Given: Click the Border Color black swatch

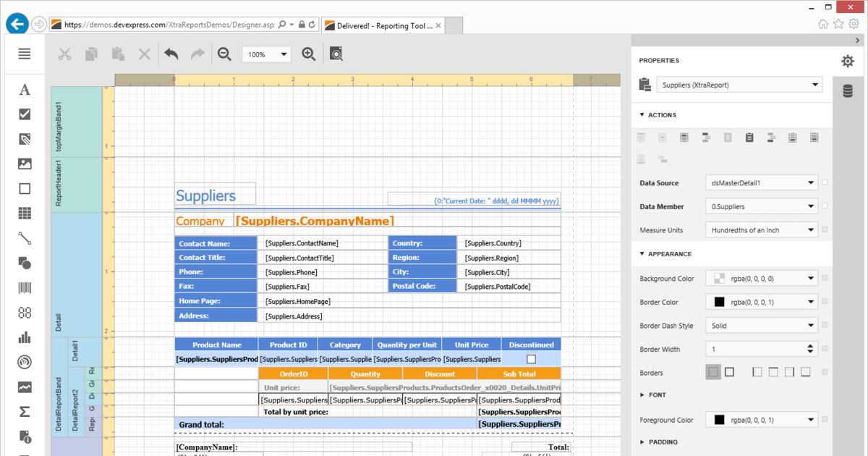Looking at the screenshot, I should (x=720, y=302).
